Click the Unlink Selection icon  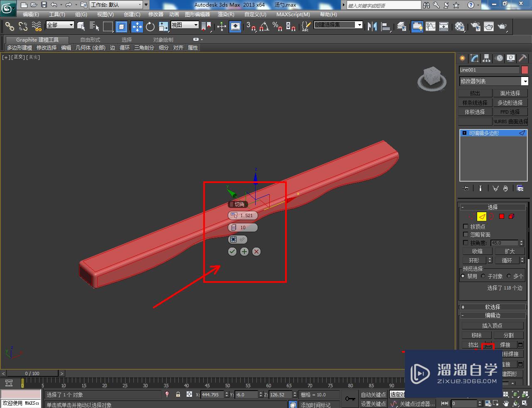click(x=23, y=26)
